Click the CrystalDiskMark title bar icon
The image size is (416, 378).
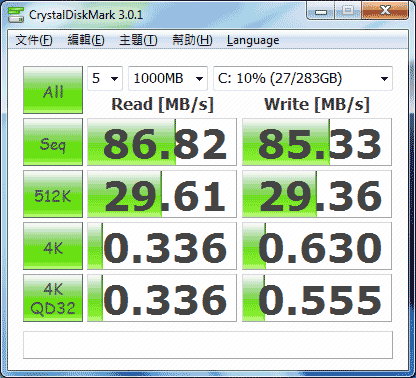(16, 15)
